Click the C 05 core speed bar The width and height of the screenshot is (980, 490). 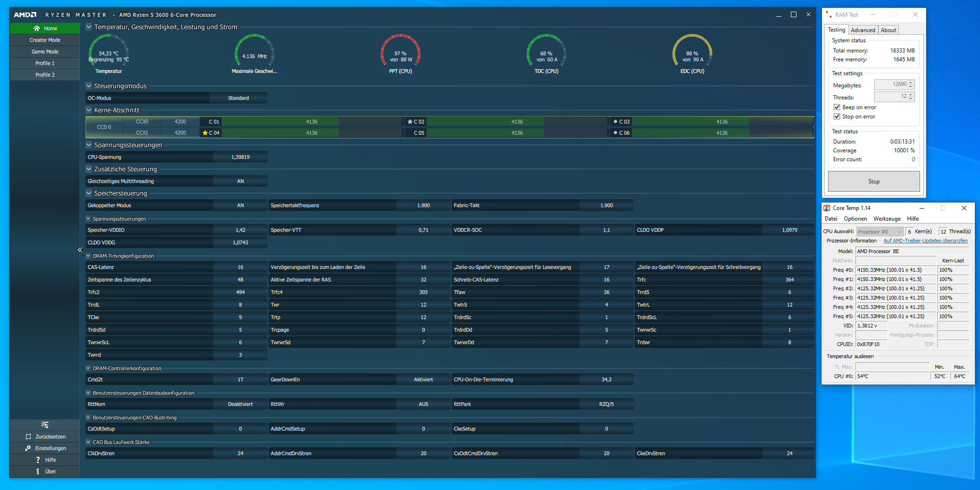(x=517, y=133)
